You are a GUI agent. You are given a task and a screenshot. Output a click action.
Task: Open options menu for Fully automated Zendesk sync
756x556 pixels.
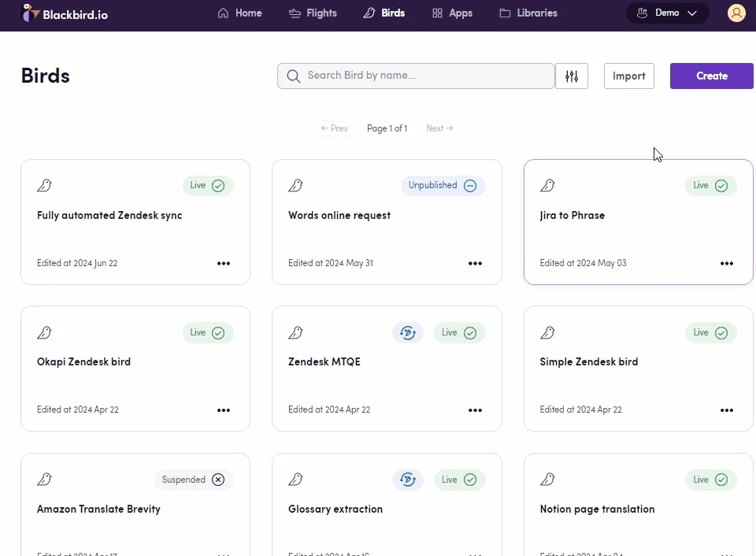pos(224,264)
